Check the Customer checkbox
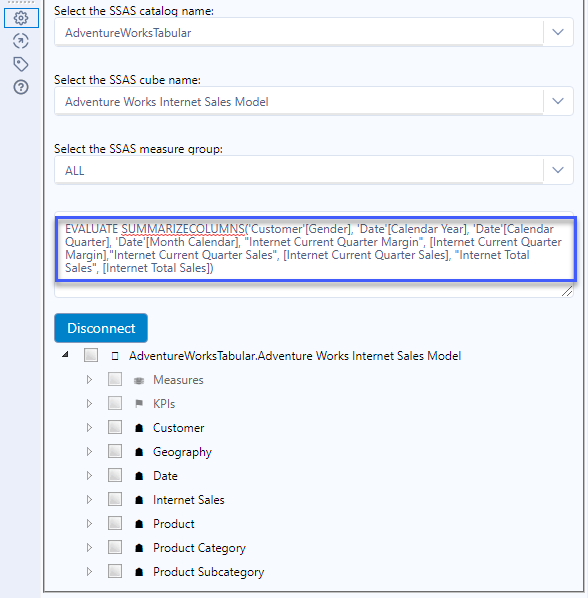Image resolution: width=588 pixels, height=598 pixels. tap(115, 427)
